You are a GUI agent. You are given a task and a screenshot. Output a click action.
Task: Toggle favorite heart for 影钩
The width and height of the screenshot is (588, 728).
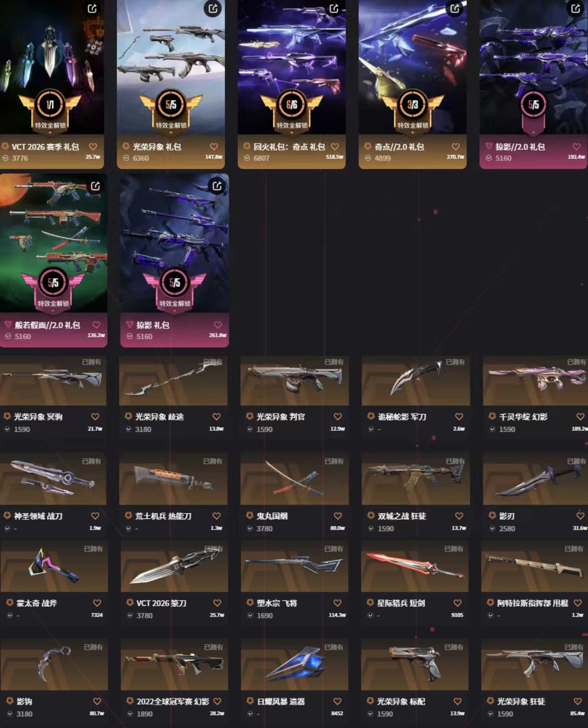97,701
